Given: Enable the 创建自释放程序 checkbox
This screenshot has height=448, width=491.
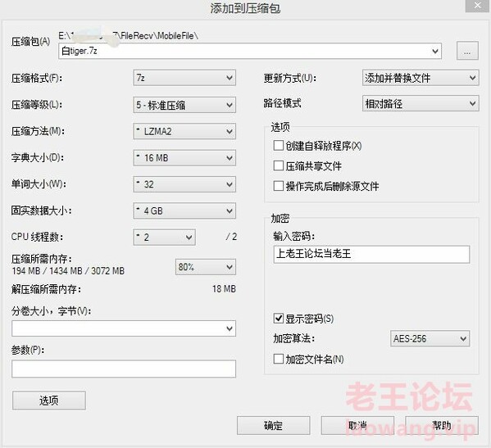Looking at the screenshot, I should tap(279, 146).
